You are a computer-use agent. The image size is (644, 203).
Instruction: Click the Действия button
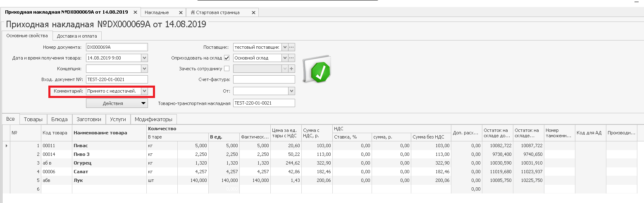117,103
